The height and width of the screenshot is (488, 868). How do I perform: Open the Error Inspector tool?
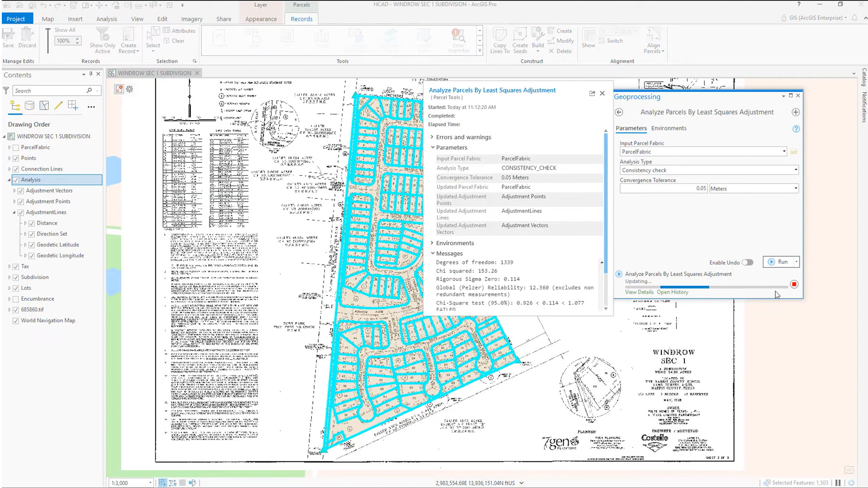pyautogui.click(x=458, y=41)
